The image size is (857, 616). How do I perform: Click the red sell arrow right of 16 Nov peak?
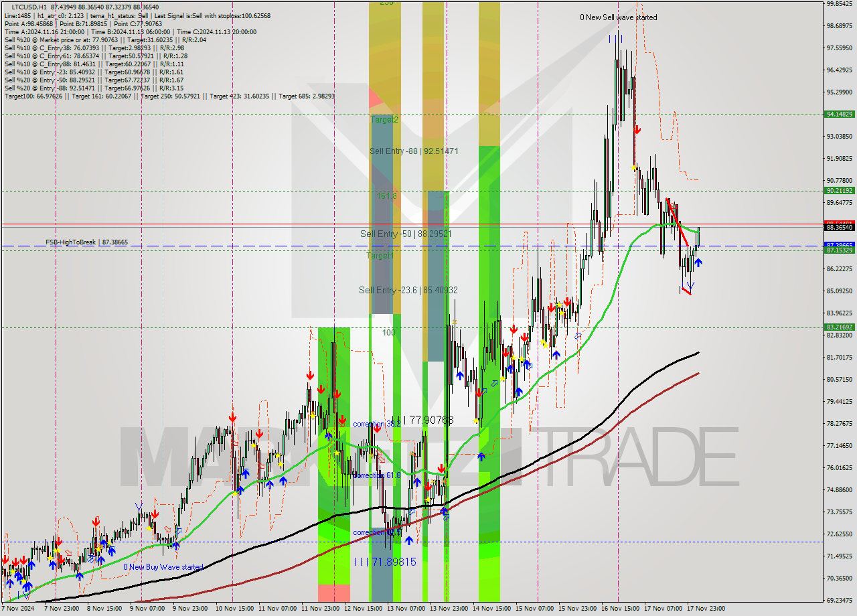(x=637, y=129)
